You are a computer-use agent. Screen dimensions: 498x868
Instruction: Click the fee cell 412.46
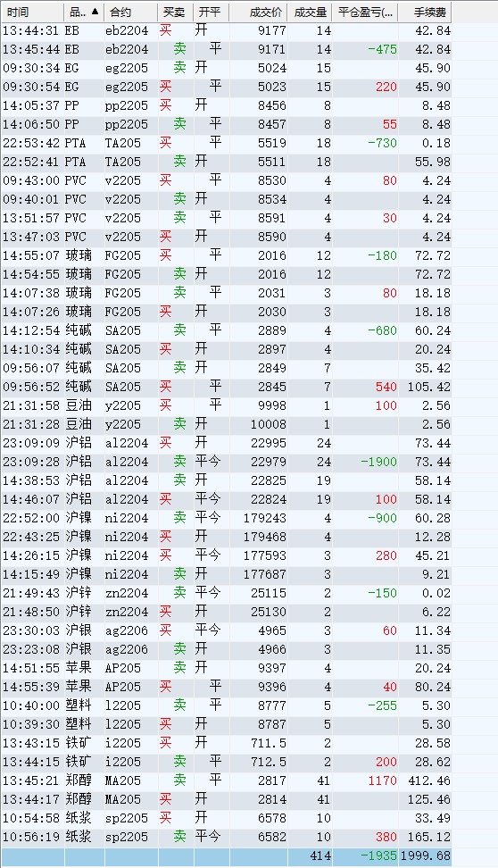tap(429, 781)
